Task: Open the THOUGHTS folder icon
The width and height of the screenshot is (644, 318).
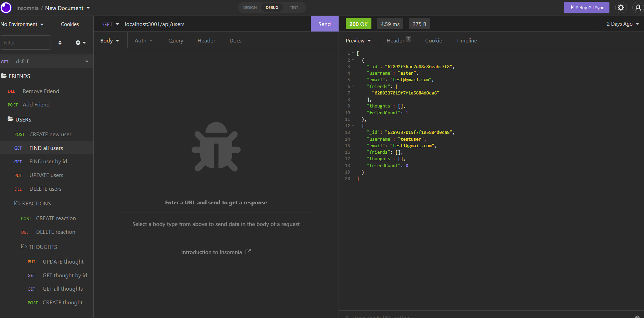Action: (x=24, y=246)
